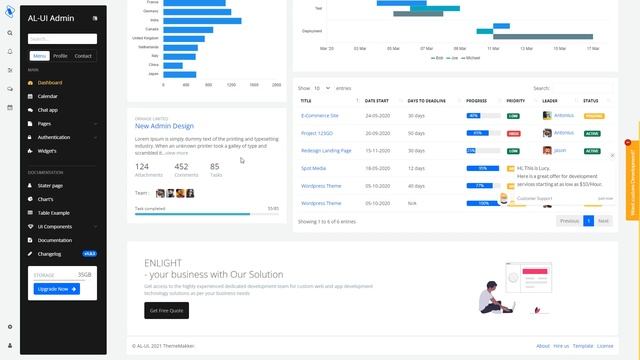Expand the Authentication submenu chevron

click(96, 138)
